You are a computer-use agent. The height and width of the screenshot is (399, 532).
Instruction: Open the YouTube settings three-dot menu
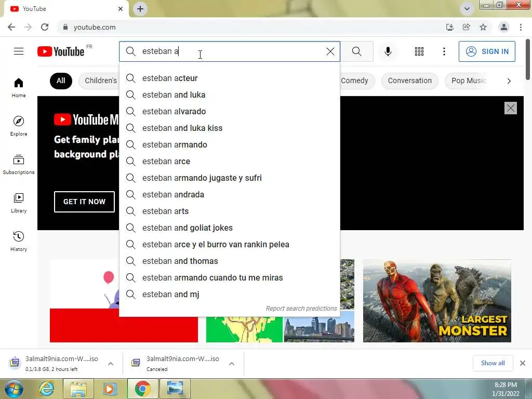tap(444, 51)
